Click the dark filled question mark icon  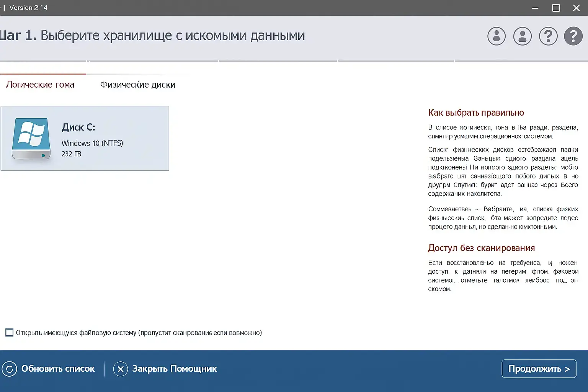coord(573,36)
